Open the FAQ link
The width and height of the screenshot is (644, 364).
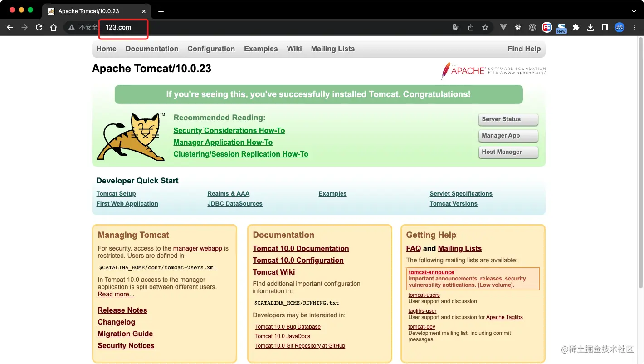tap(414, 248)
